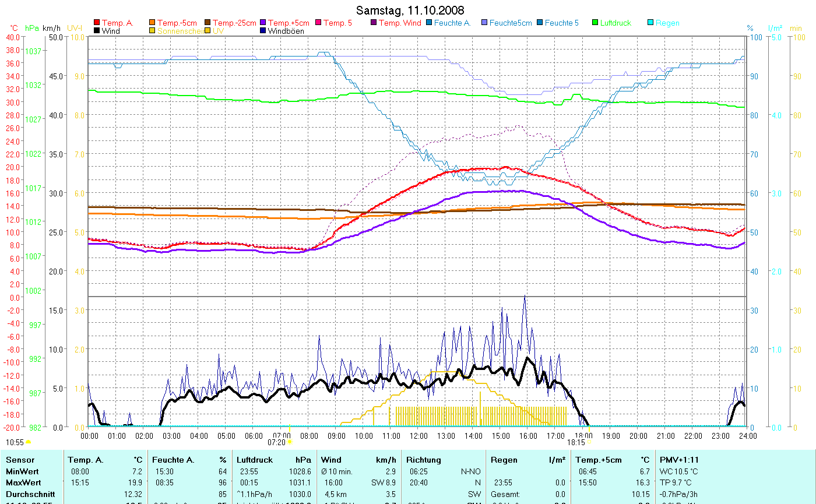Click the pink Temp. 5 legend square
This screenshot has height=504, width=816.
click(319, 23)
